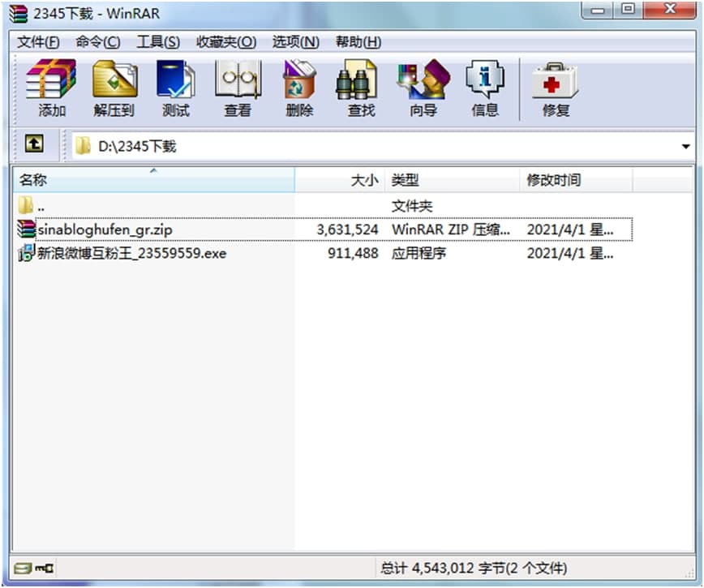Click the exe file's 2021/4/1 date cell
704x588 pixels.
point(569,253)
